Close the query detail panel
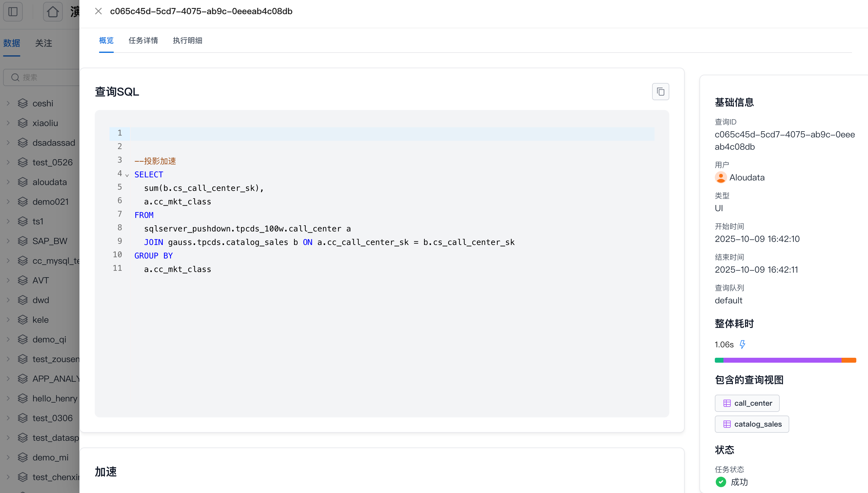The height and width of the screenshot is (493, 868). (98, 11)
